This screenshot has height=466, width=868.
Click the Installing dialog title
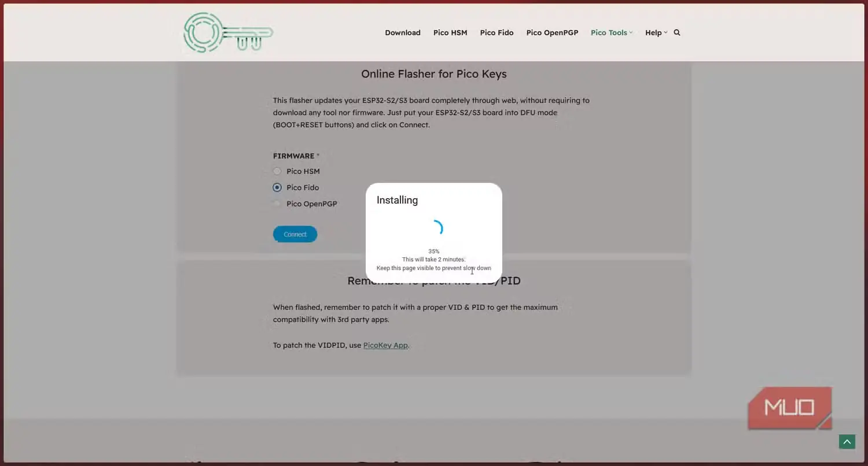tap(397, 200)
